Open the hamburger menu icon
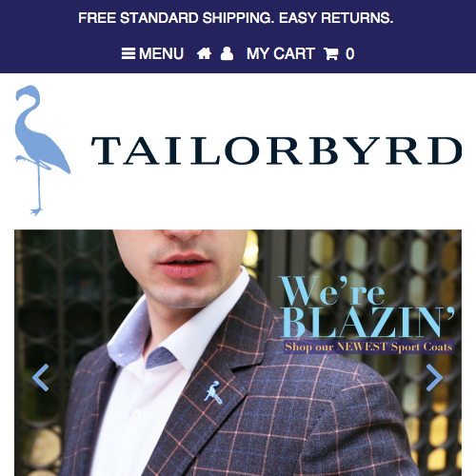Screen dimensions: 476x476 tap(129, 53)
